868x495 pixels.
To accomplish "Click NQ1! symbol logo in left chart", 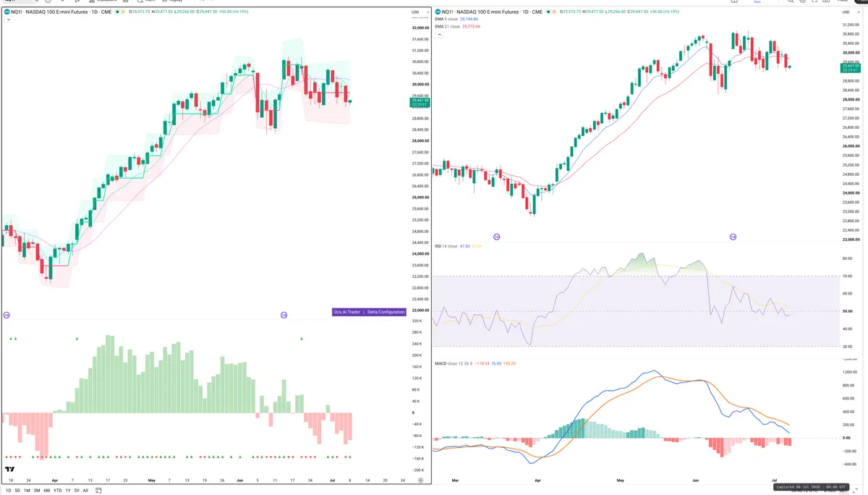I will pos(7,12).
